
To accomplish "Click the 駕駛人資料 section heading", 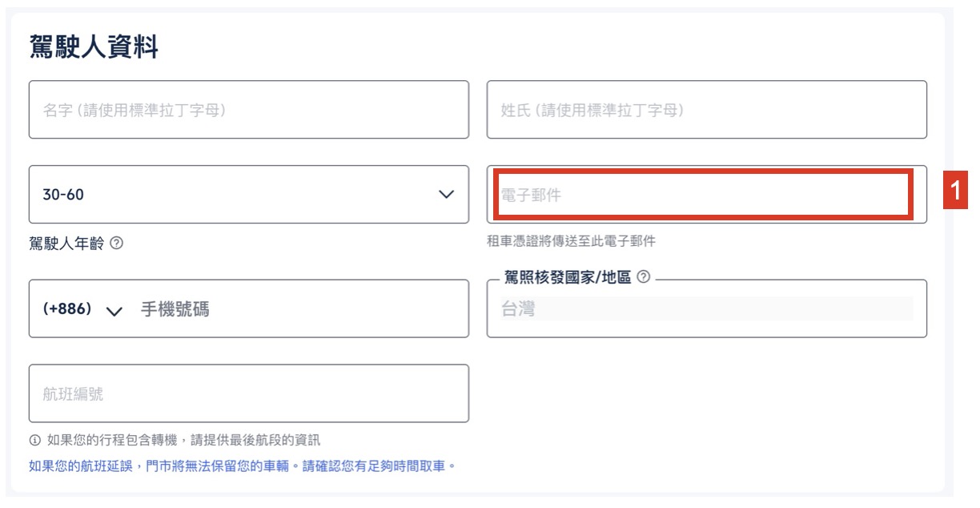I will pyautogui.click(x=94, y=47).
